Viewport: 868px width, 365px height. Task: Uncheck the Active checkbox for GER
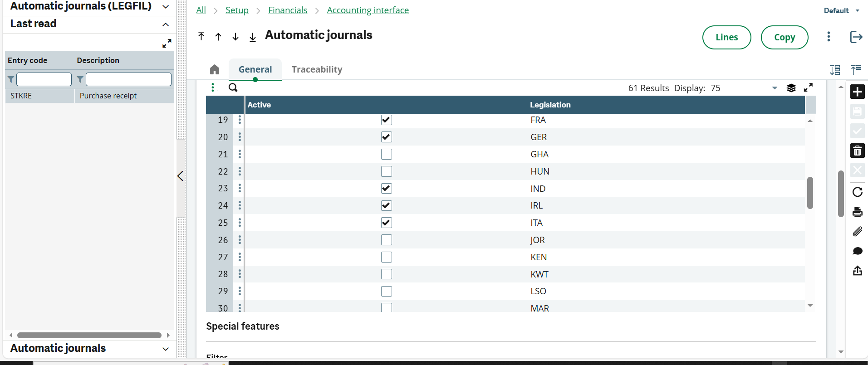click(386, 137)
